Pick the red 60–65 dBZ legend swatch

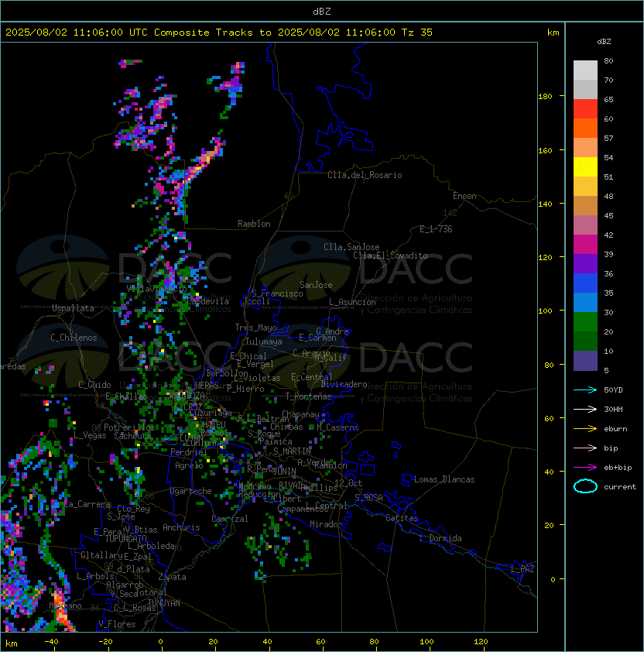tap(585, 109)
